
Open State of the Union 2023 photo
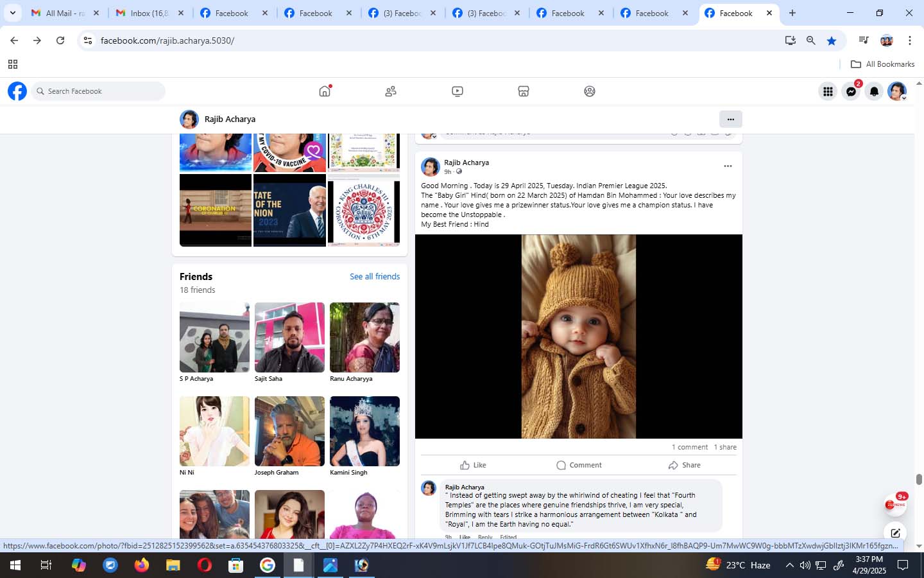tap(289, 210)
